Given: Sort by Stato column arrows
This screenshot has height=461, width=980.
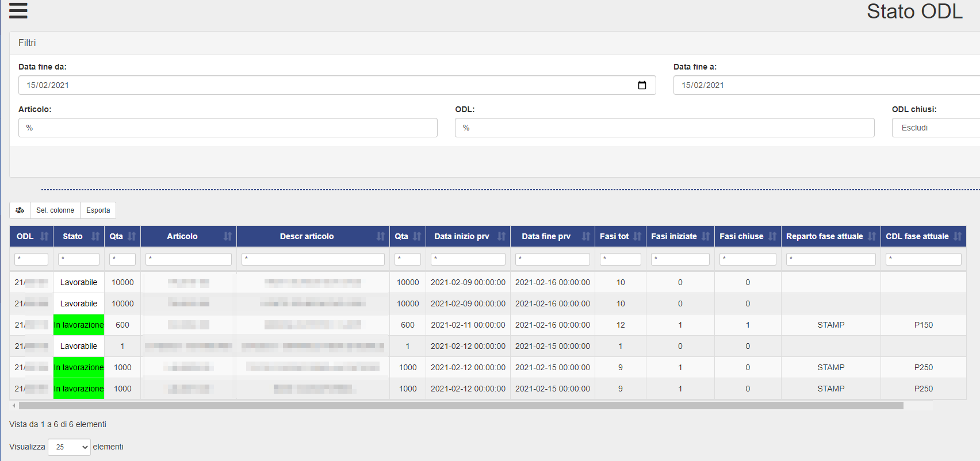Looking at the screenshot, I should point(95,236).
